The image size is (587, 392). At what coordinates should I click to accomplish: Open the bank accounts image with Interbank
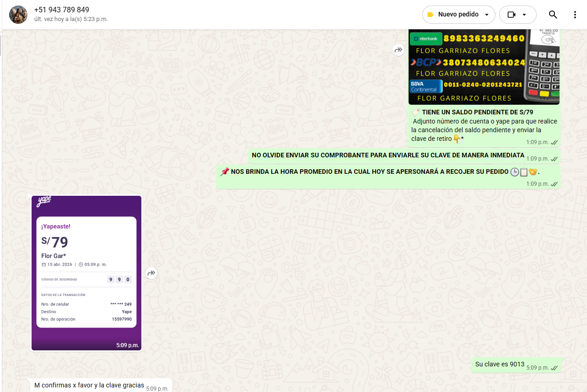484,67
